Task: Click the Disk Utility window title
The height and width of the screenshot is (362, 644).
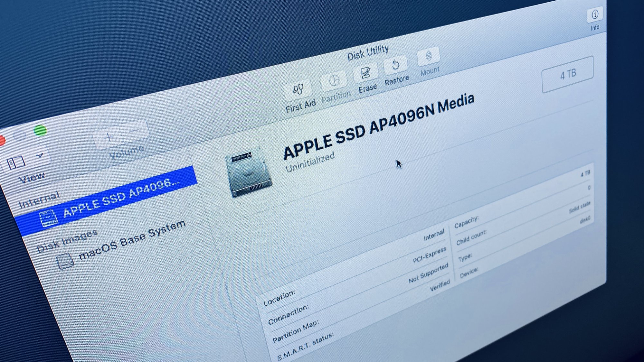Action: coord(368,53)
